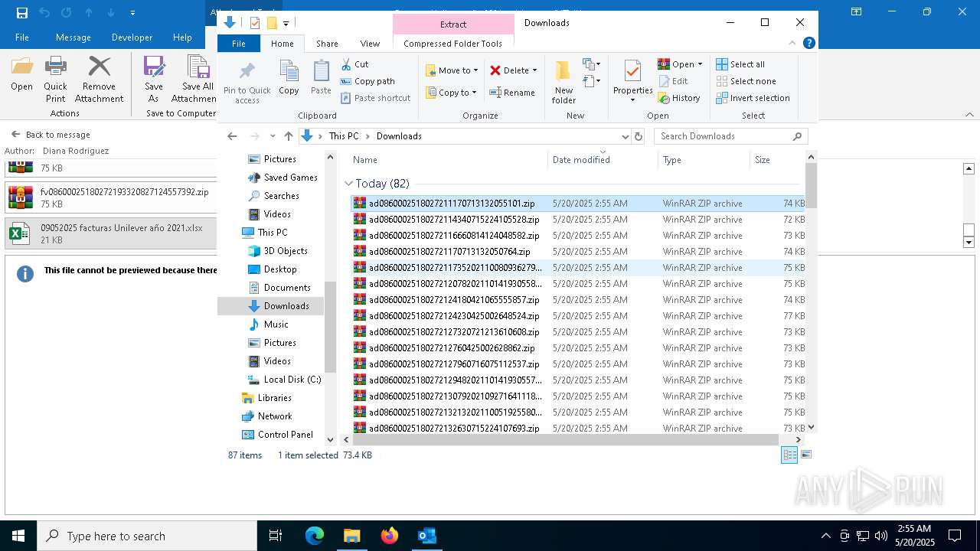Click Invert selection

(753, 98)
